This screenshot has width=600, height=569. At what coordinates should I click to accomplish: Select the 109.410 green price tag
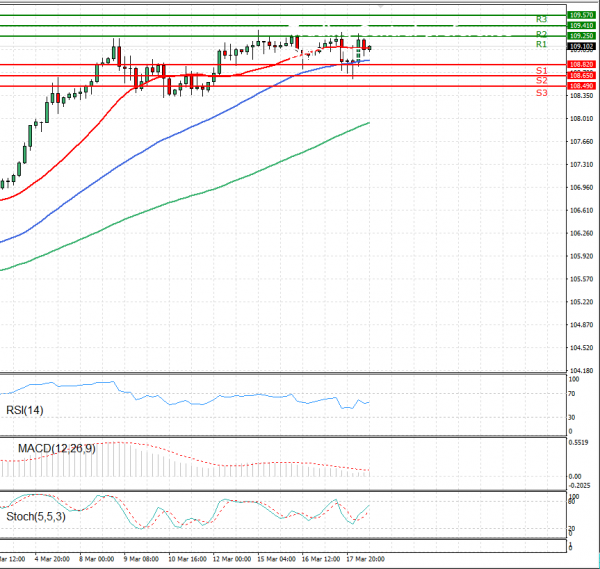pyautogui.click(x=581, y=26)
